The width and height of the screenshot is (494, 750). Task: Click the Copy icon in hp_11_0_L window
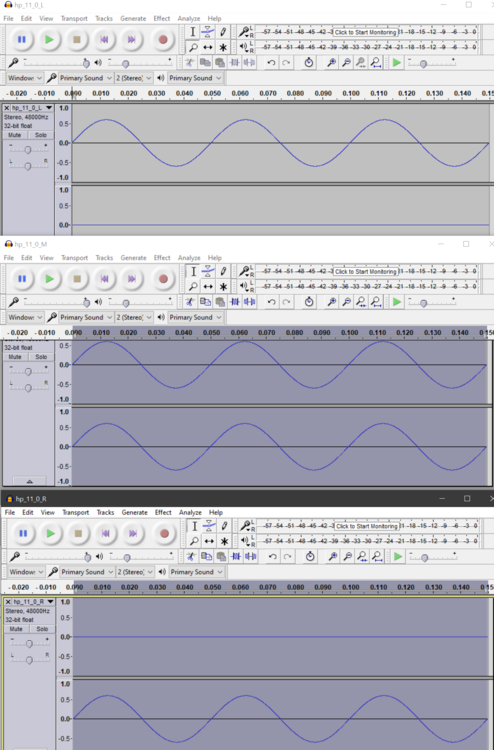tap(205, 63)
